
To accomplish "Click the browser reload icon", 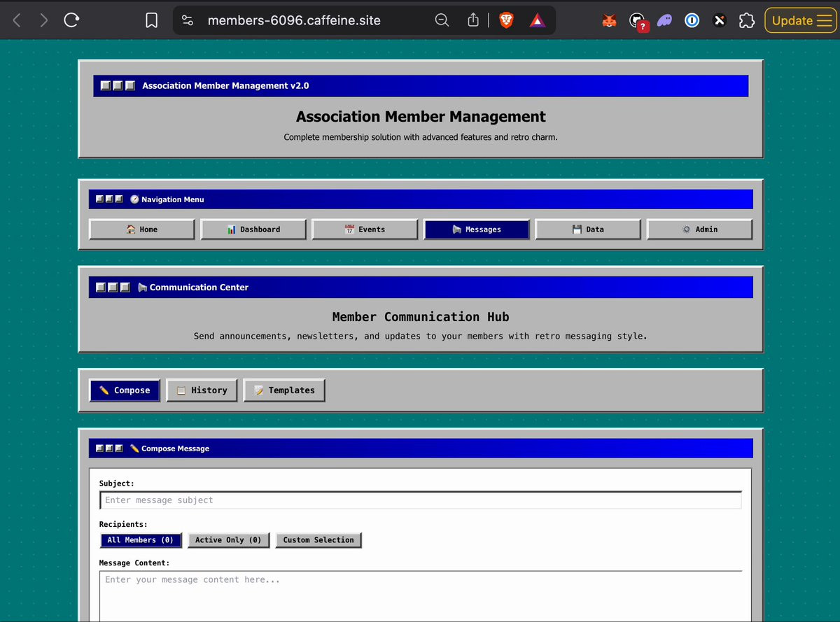I will pyautogui.click(x=71, y=20).
